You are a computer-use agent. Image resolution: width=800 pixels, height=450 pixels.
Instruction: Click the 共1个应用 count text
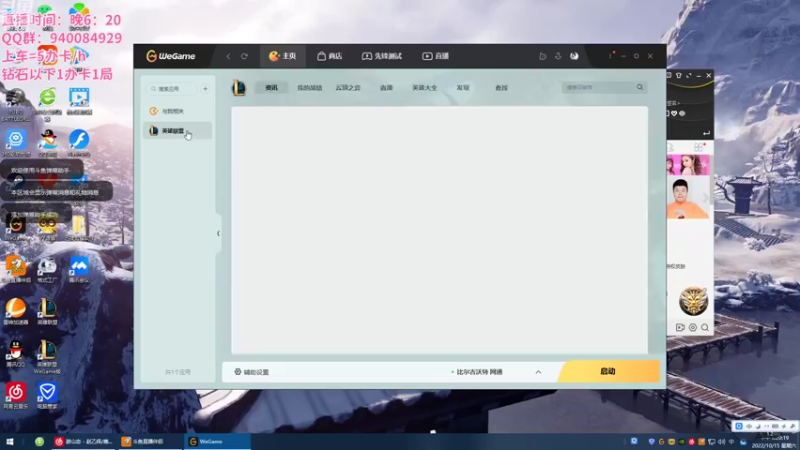pos(178,372)
